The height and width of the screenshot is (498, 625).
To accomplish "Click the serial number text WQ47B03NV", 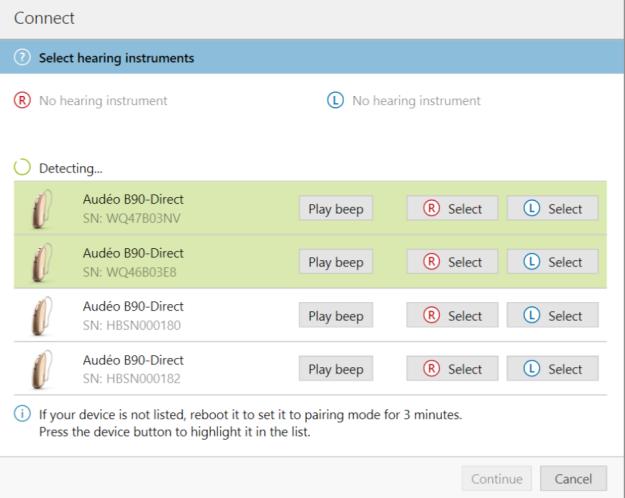I will pyautogui.click(x=132, y=218).
